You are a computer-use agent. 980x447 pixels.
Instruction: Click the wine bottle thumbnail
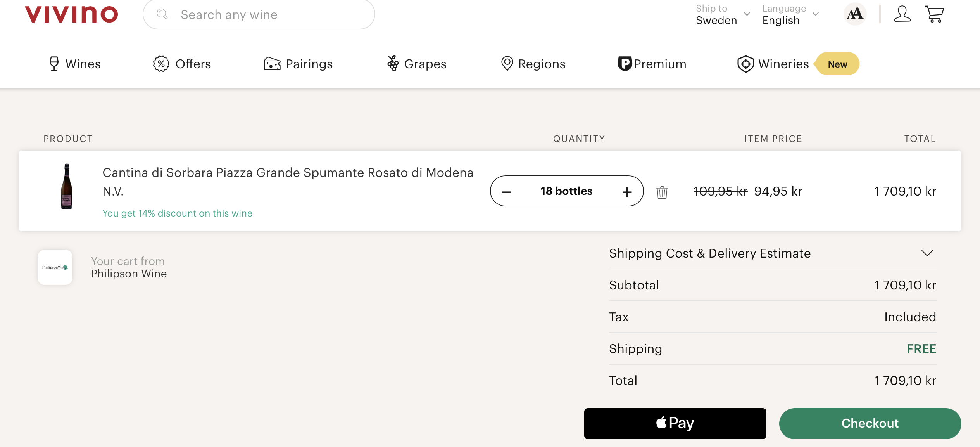click(x=67, y=187)
